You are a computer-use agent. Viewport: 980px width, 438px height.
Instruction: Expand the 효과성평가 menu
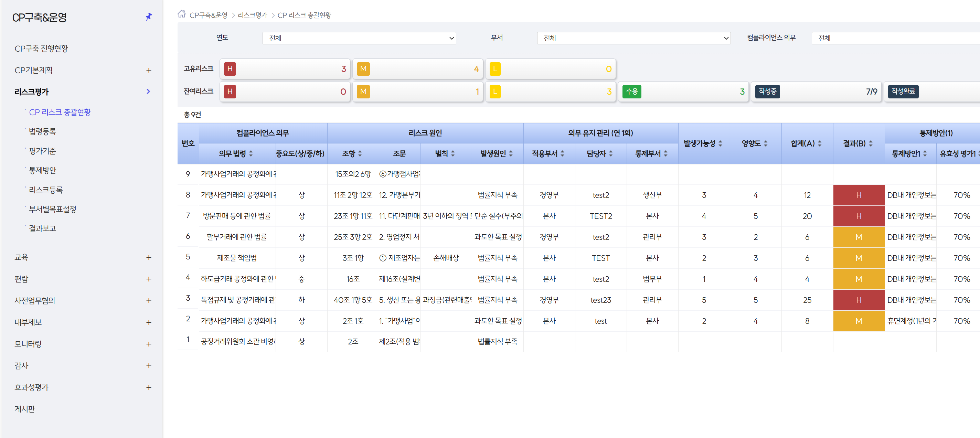click(149, 388)
